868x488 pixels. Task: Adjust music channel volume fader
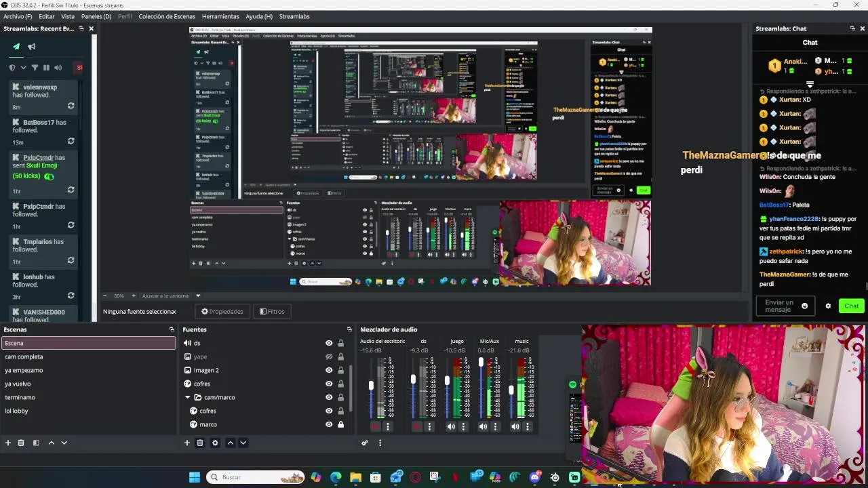[x=511, y=390]
